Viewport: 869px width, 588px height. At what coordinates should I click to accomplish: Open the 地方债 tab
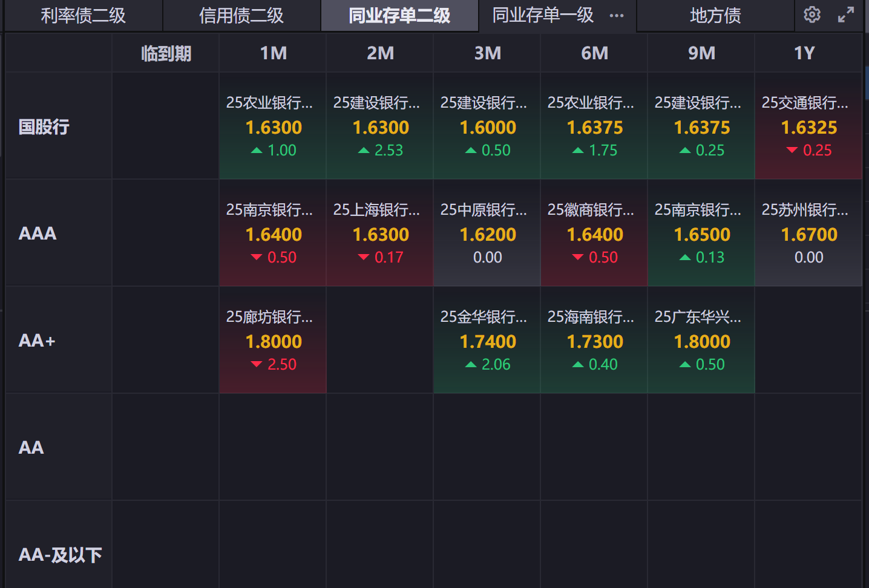(x=715, y=16)
